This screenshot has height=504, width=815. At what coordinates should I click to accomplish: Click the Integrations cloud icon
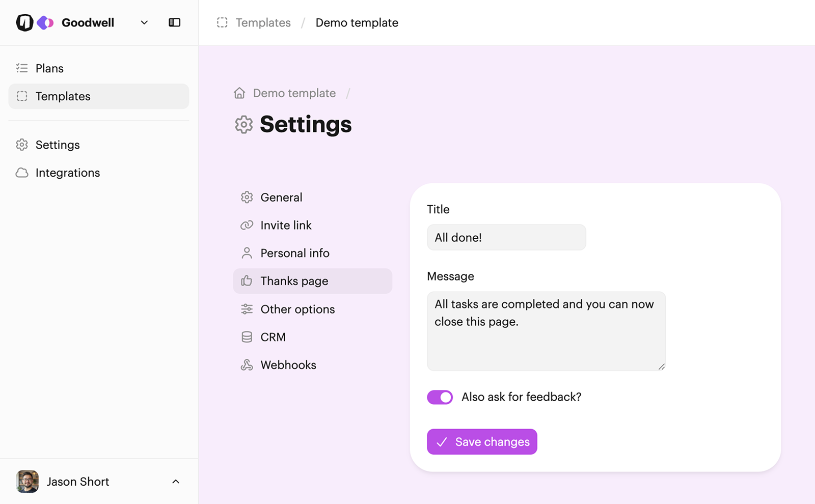click(22, 173)
